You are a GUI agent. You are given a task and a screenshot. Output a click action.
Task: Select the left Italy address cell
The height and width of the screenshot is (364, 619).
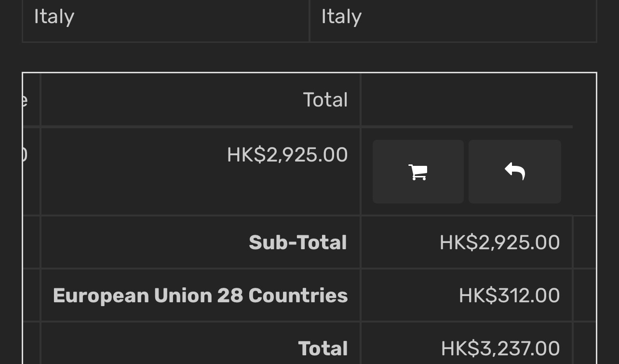(x=166, y=21)
